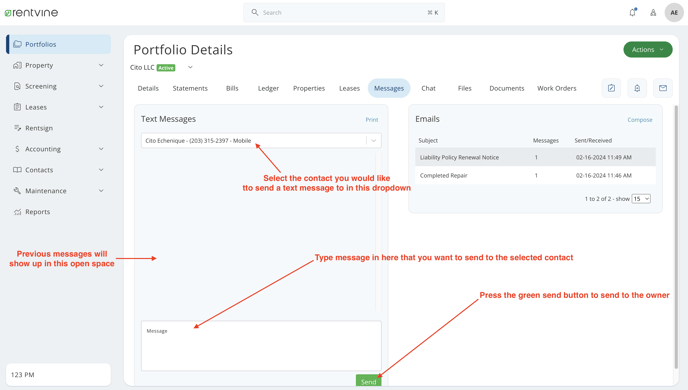The image size is (688, 390).
Task: Open the text message contact dropdown
Action: point(261,140)
